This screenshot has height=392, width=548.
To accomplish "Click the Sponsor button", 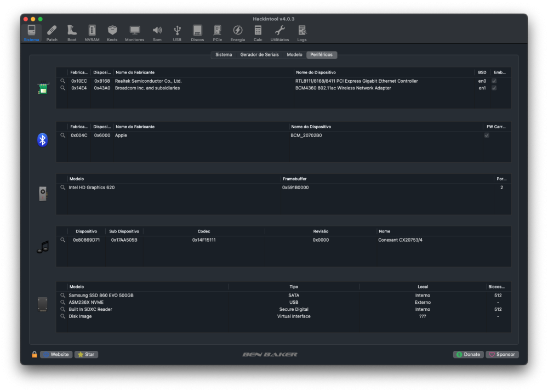I will point(502,354).
